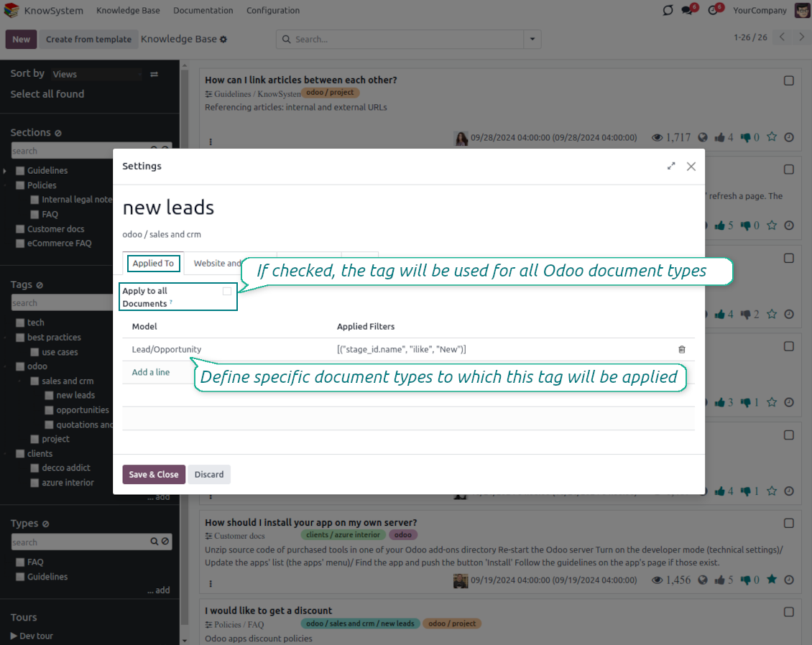Enable the Apply to all Documents checkbox
The width and height of the screenshot is (812, 645).
[x=227, y=291]
